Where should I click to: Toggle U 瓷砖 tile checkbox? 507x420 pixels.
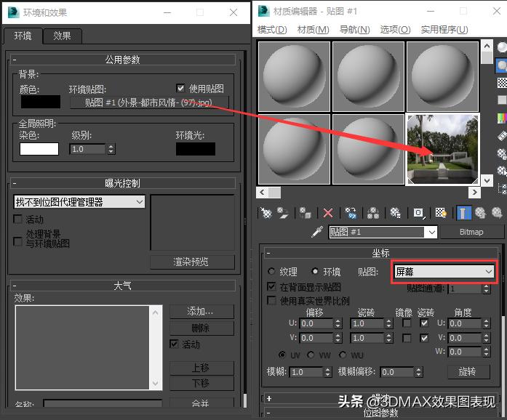pyautogui.click(x=424, y=323)
